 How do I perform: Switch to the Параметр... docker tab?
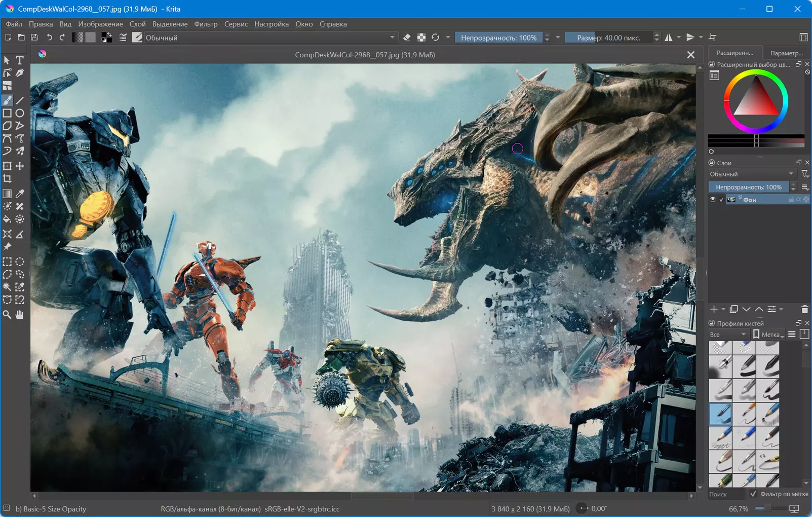(x=786, y=53)
